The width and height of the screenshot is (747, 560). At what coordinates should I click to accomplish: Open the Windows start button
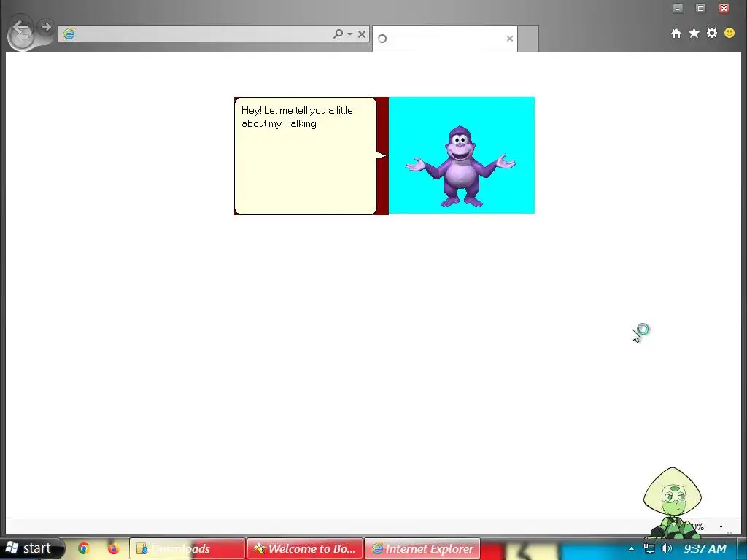click(x=31, y=548)
